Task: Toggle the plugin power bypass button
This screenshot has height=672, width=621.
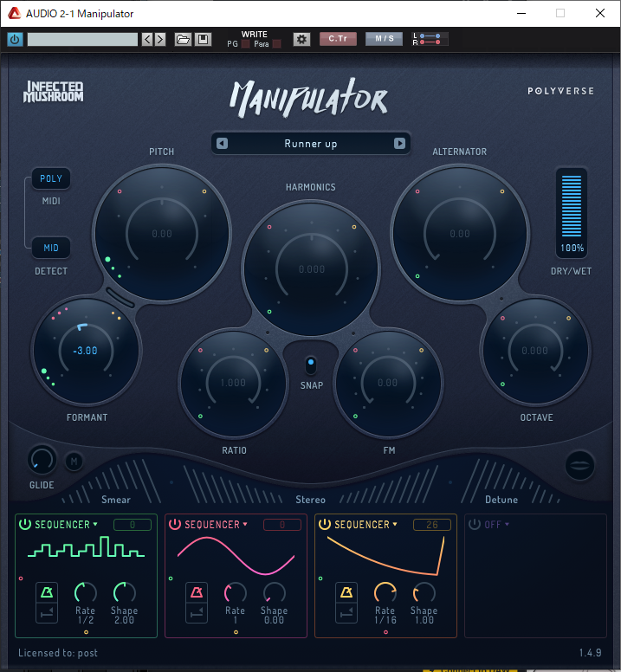Action: click(15, 40)
